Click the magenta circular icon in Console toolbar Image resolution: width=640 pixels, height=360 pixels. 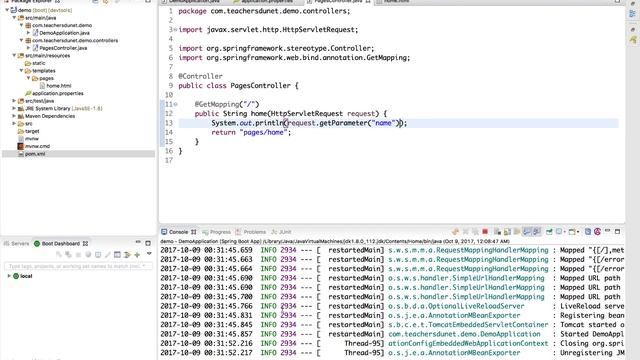click(x=598, y=232)
